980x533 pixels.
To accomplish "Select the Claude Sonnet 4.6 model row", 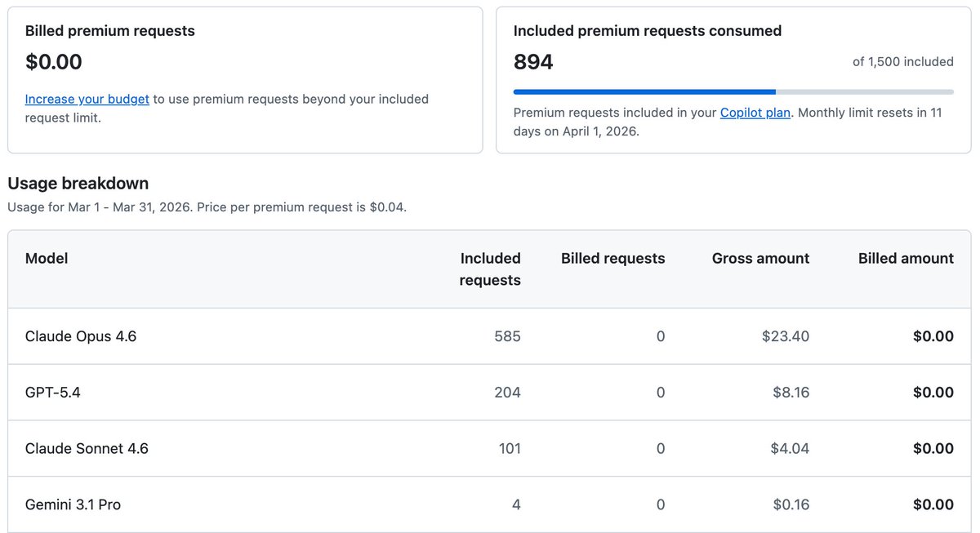I will (x=87, y=448).
